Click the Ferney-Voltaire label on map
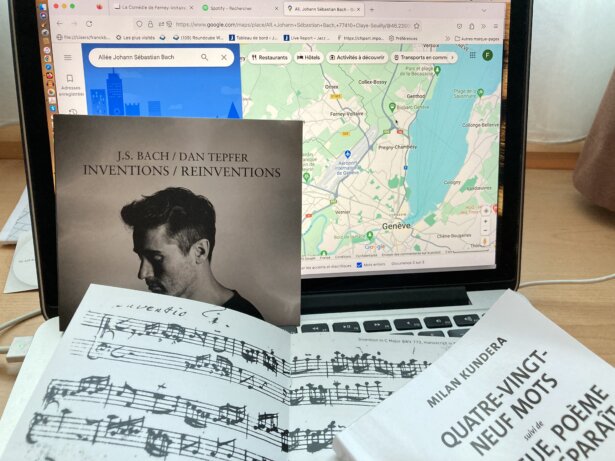Screen dimensions: 615x461 click(347, 114)
